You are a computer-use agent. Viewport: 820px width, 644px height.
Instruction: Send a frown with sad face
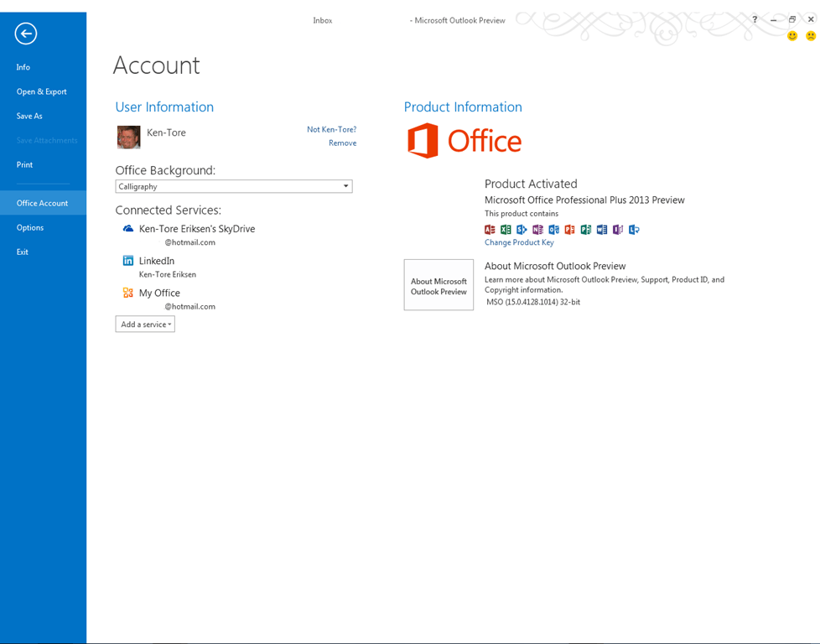811,35
